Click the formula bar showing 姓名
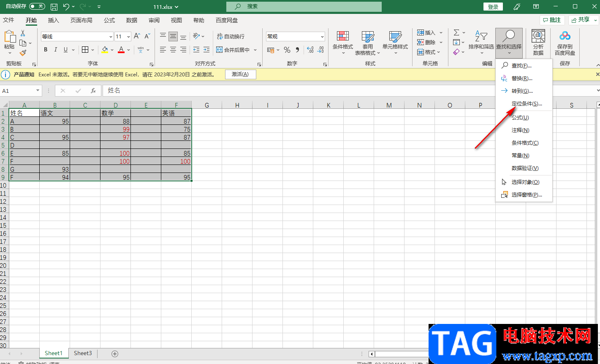 (x=349, y=91)
